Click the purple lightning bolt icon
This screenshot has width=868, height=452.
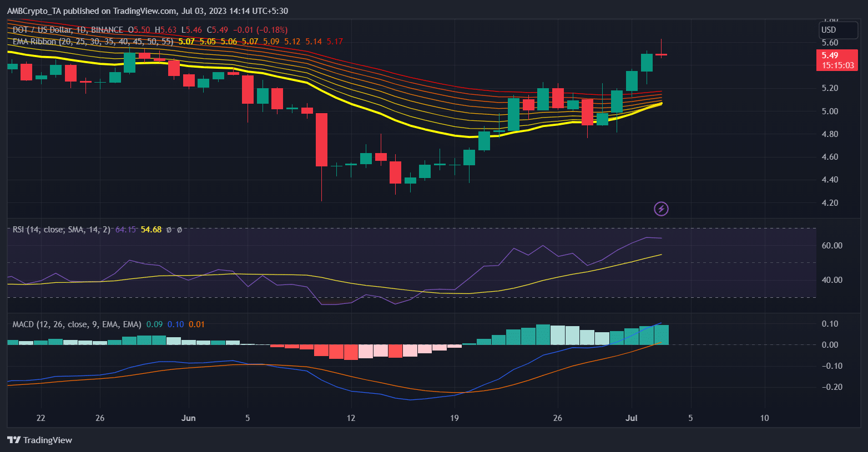[x=661, y=209]
